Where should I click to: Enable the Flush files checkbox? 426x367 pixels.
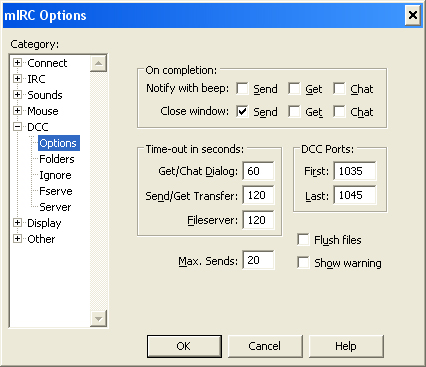click(x=303, y=240)
